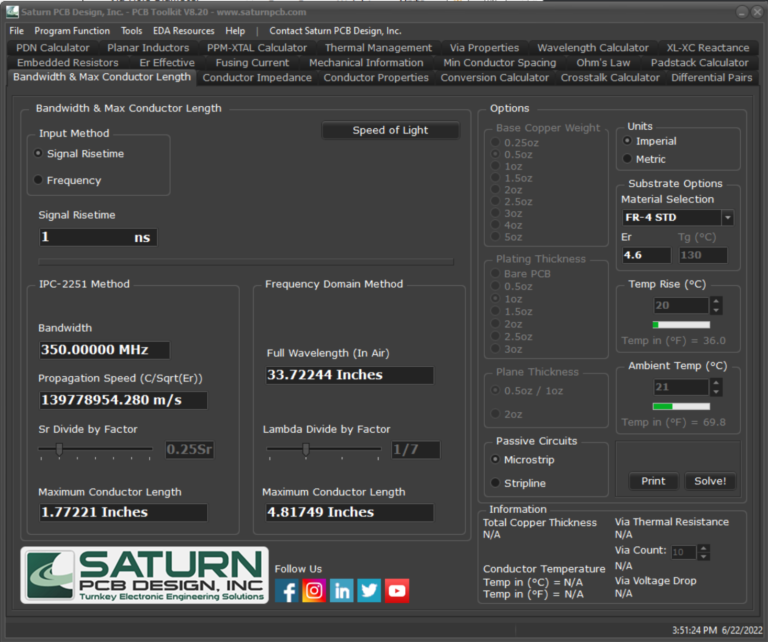768x642 pixels.
Task: Click the Er value input field
Action: 647,255
